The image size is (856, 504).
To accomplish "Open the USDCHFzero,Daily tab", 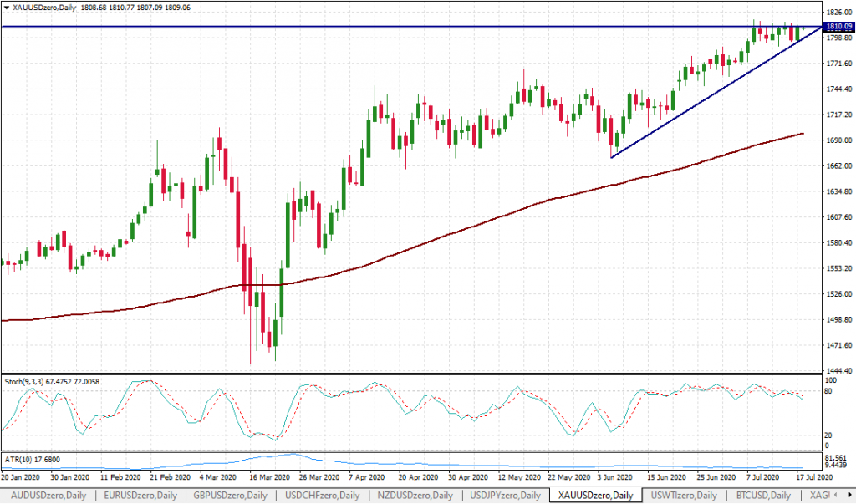I will [x=324, y=496].
